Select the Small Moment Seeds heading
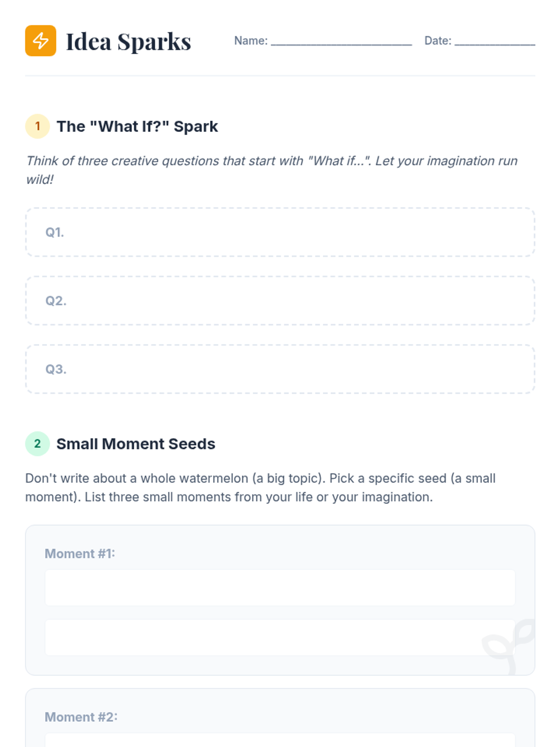 (136, 444)
